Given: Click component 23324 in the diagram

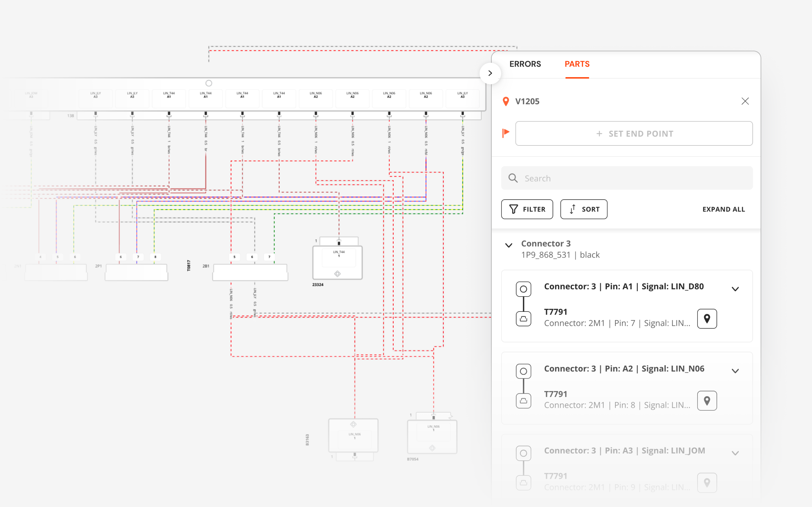Looking at the screenshot, I should click(337, 262).
